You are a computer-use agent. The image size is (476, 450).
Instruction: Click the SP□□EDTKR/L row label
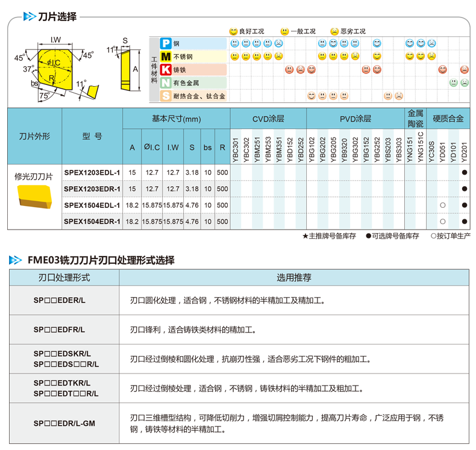62,383
